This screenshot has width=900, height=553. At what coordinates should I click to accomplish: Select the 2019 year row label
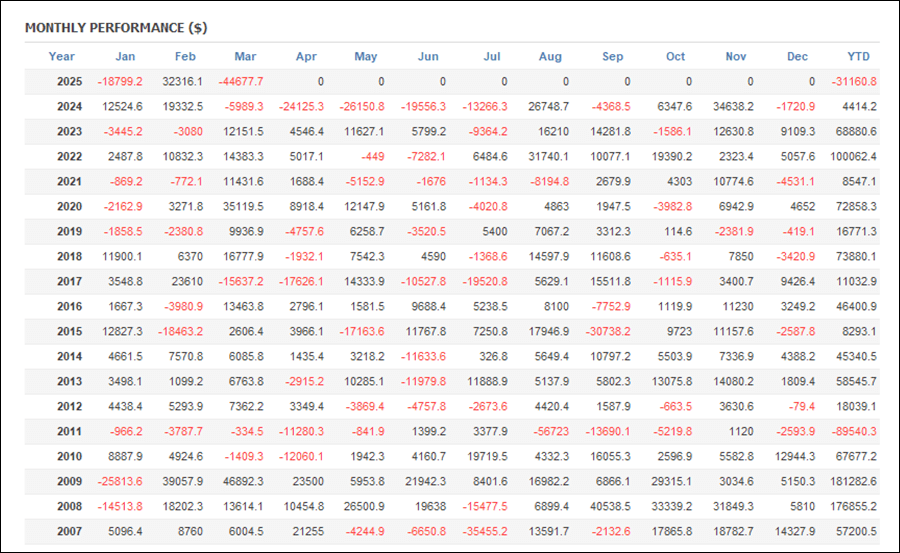coord(69,231)
